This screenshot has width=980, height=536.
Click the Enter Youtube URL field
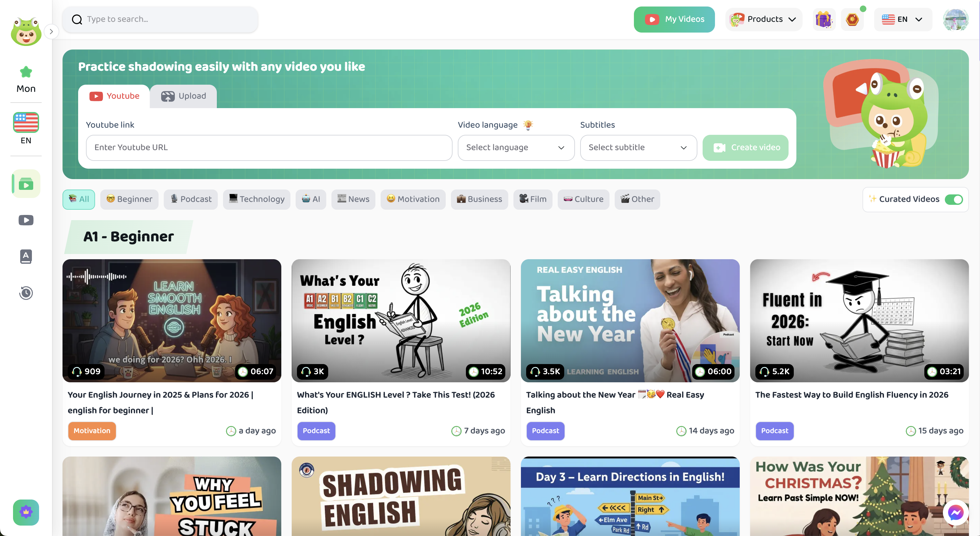[x=269, y=148]
